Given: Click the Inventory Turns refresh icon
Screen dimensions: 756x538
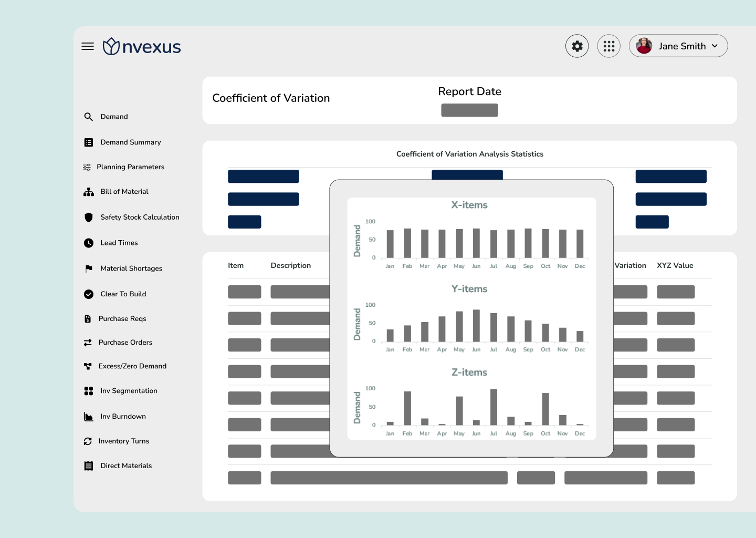Looking at the screenshot, I should [88, 441].
